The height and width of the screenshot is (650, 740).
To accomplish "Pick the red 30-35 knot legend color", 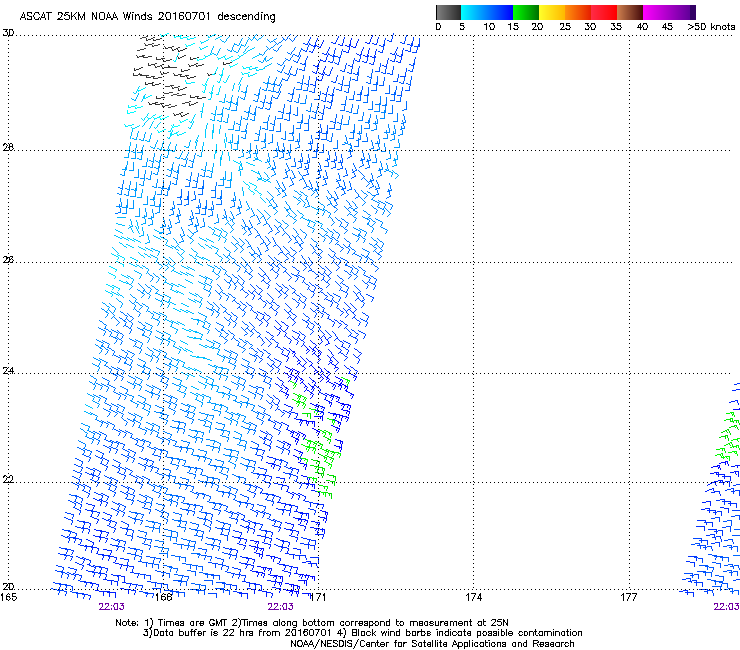I will pyautogui.click(x=604, y=12).
